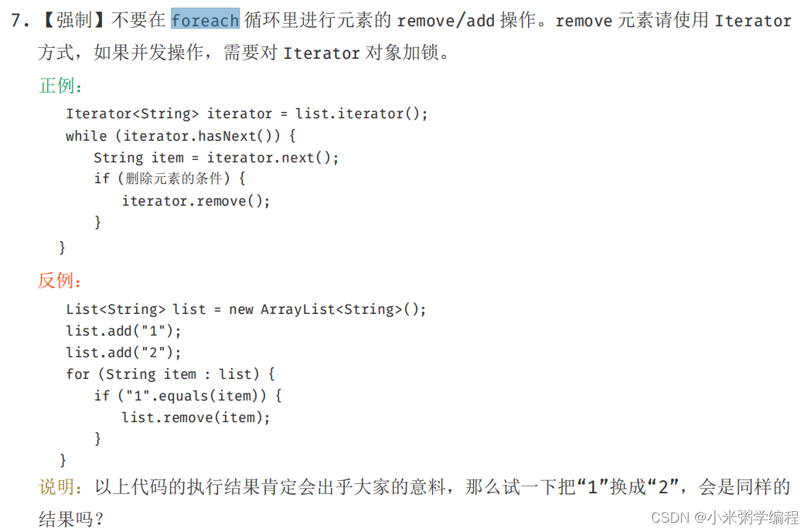Click the list.add("1"); line
Image resolution: width=811 pixels, height=532 pixels.
124,331
